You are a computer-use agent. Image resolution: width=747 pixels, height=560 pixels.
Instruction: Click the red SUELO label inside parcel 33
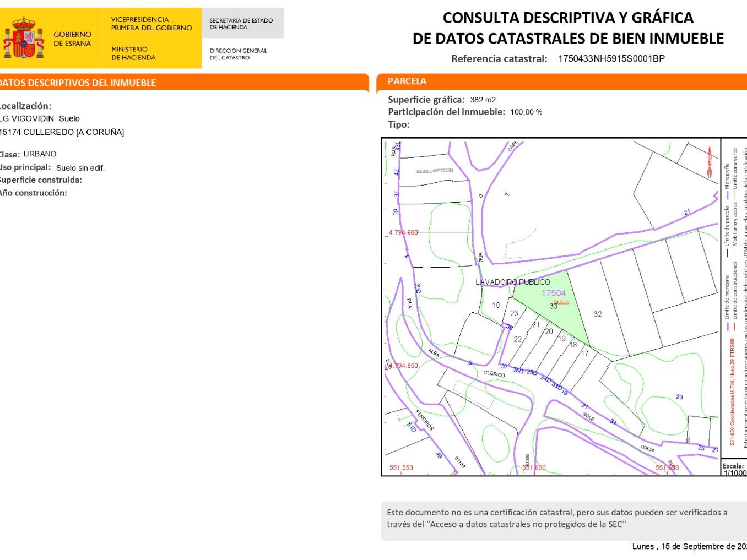coord(562,302)
